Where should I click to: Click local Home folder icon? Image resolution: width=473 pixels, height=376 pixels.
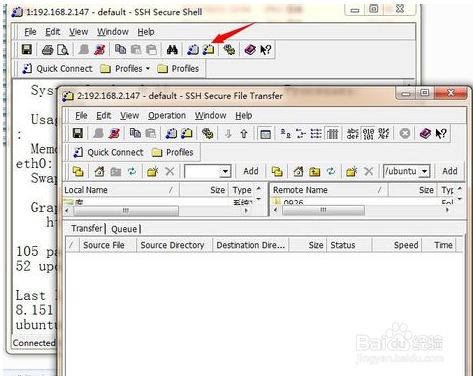(99, 172)
